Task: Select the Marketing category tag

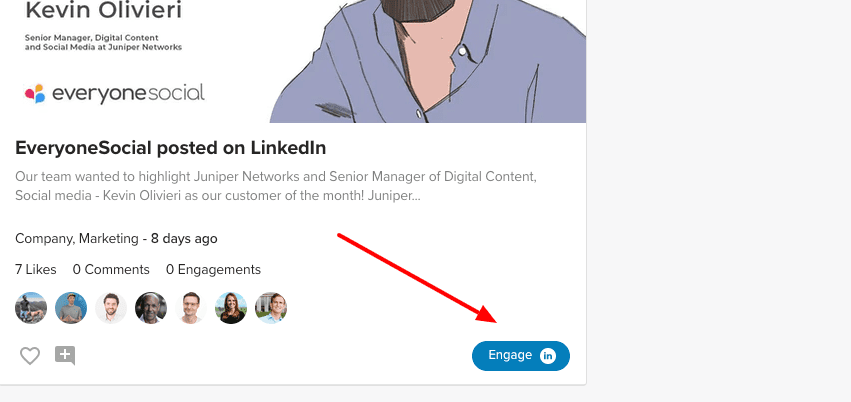Action: 108,239
